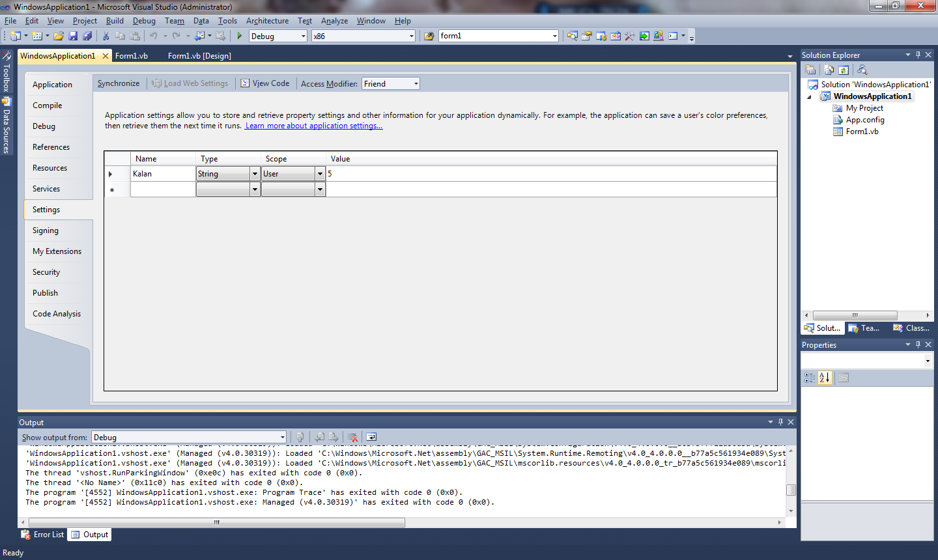Click the New Project toolbar icon
This screenshot has width=938, height=560.
tap(16, 36)
